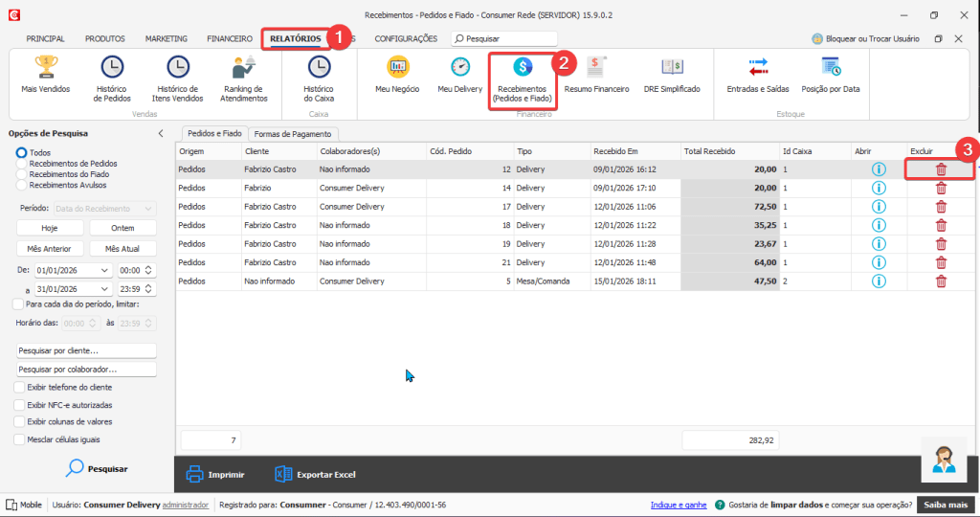This screenshot has width=980, height=517.
Task: Toggle Mesclar células iguais checkbox
Action: point(20,439)
